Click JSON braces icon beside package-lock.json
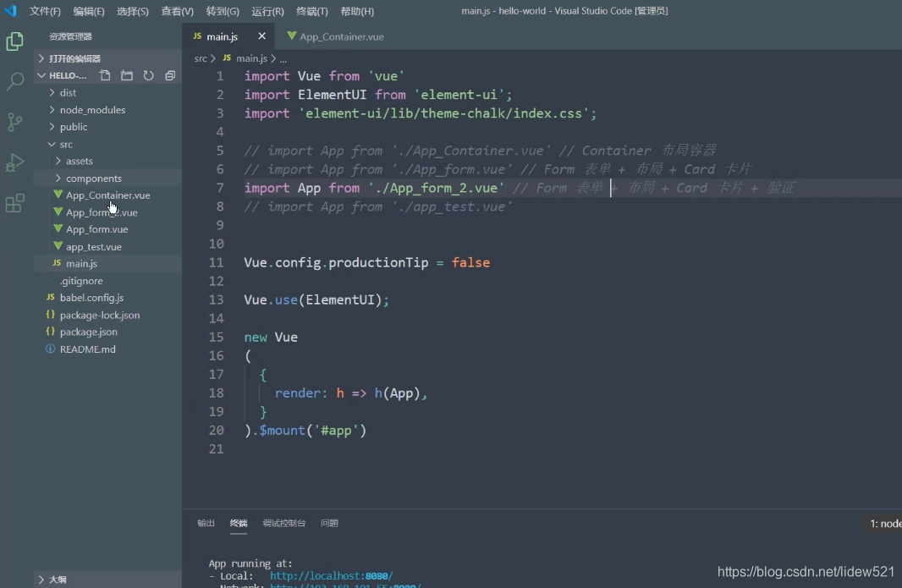Screen dimensions: 902x588 [x=51, y=314]
